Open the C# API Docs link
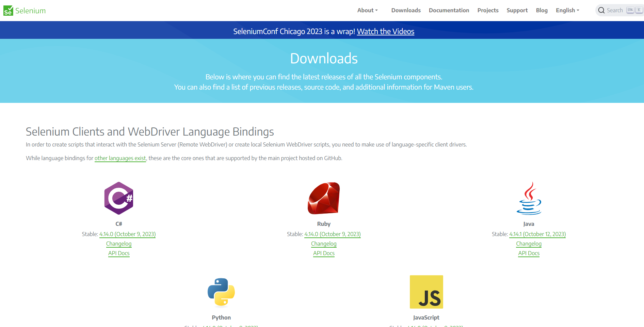This screenshot has width=644, height=327. pos(119,253)
